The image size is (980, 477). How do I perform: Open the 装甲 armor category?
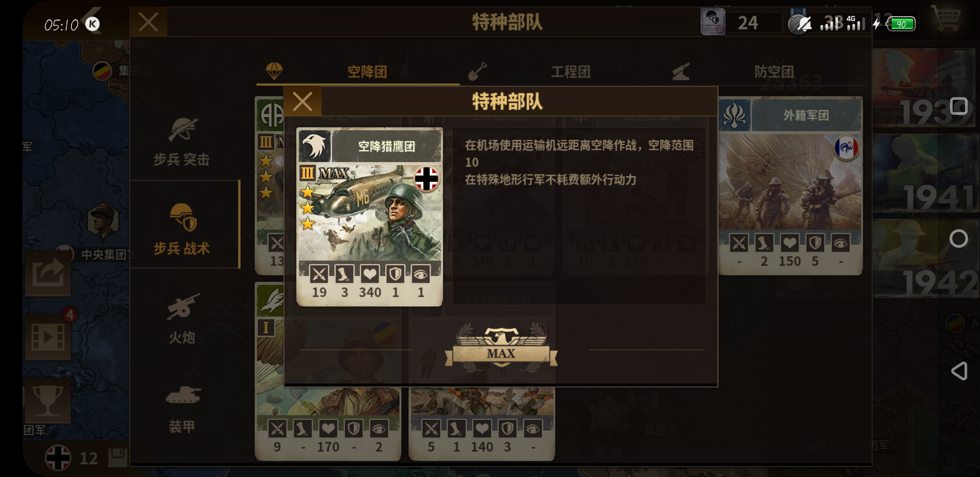click(182, 409)
